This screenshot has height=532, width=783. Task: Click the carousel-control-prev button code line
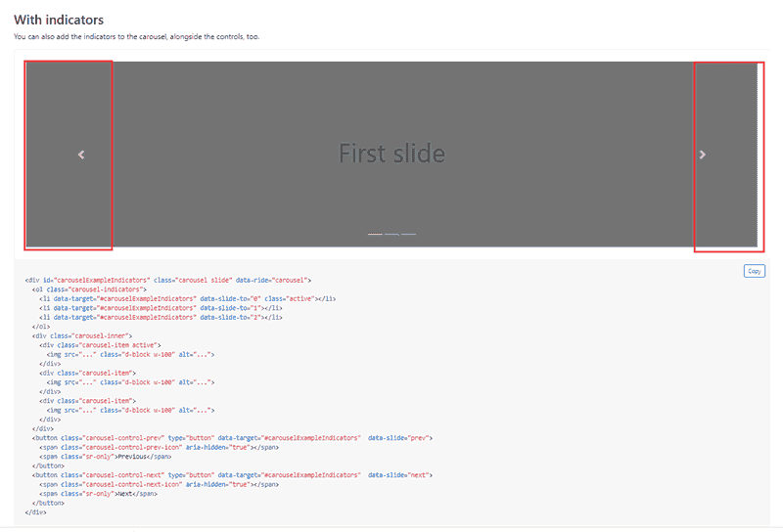click(x=232, y=438)
